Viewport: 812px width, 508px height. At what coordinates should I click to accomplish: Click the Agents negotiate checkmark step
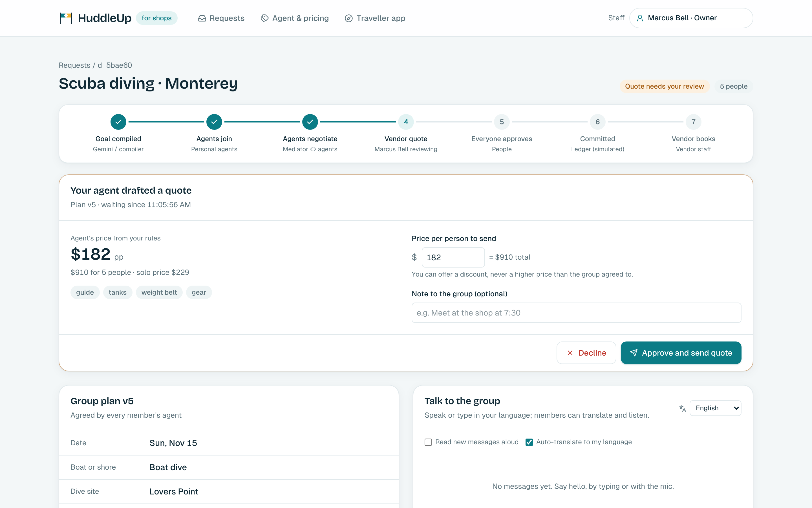[x=310, y=122]
